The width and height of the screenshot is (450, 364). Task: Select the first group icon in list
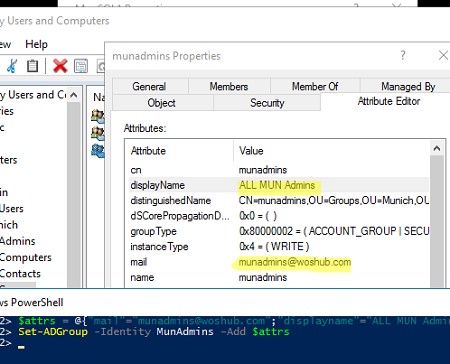98,116
